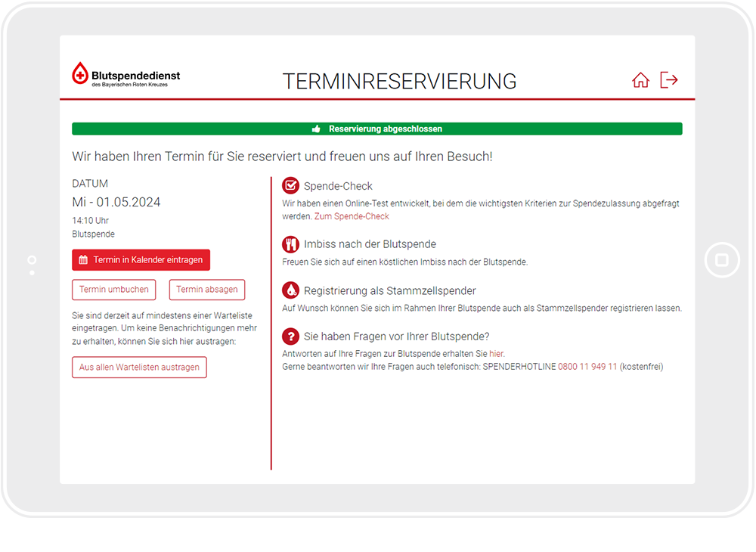Click thumbs-up icon in green banner

point(316,129)
